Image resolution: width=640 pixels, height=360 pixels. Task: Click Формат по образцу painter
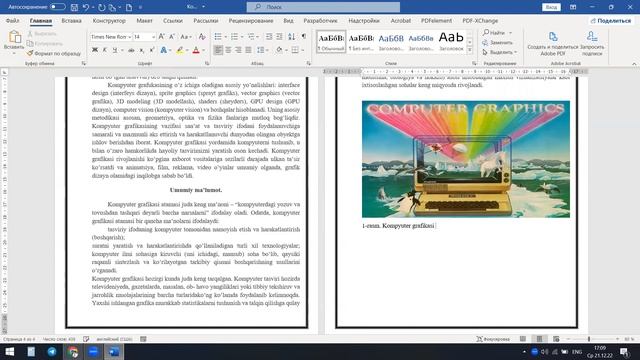(53, 53)
